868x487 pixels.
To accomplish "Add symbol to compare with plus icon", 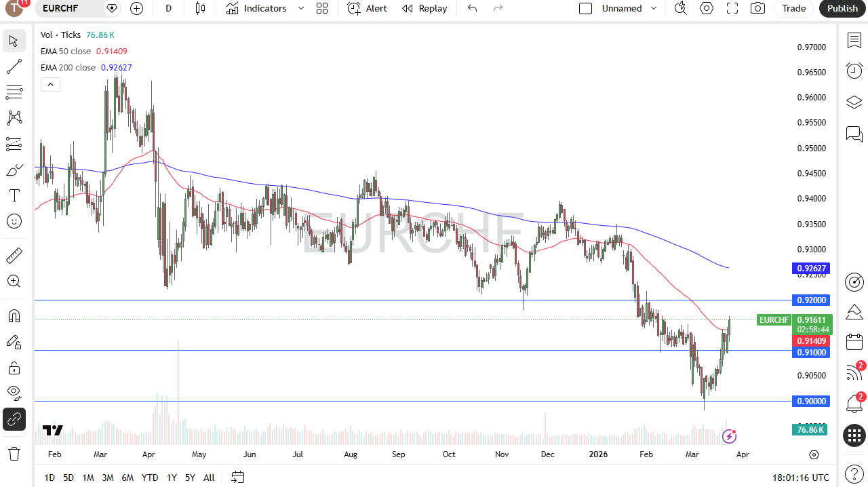I will point(136,8).
